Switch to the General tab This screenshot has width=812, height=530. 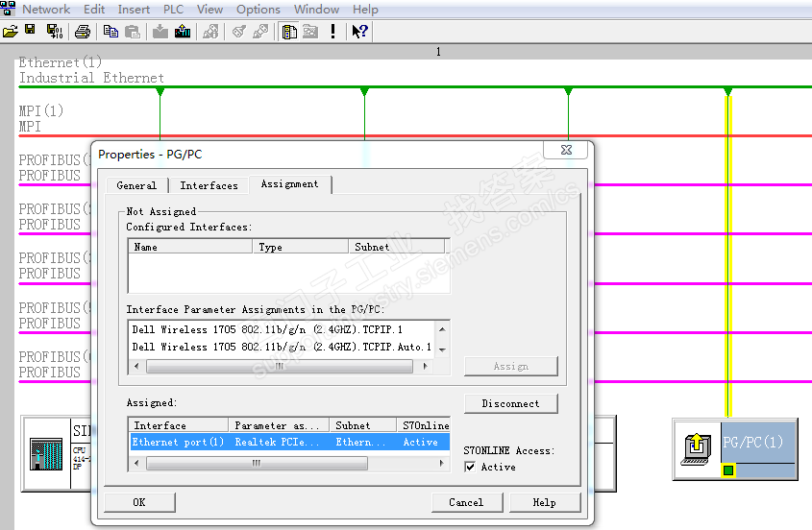pos(136,185)
